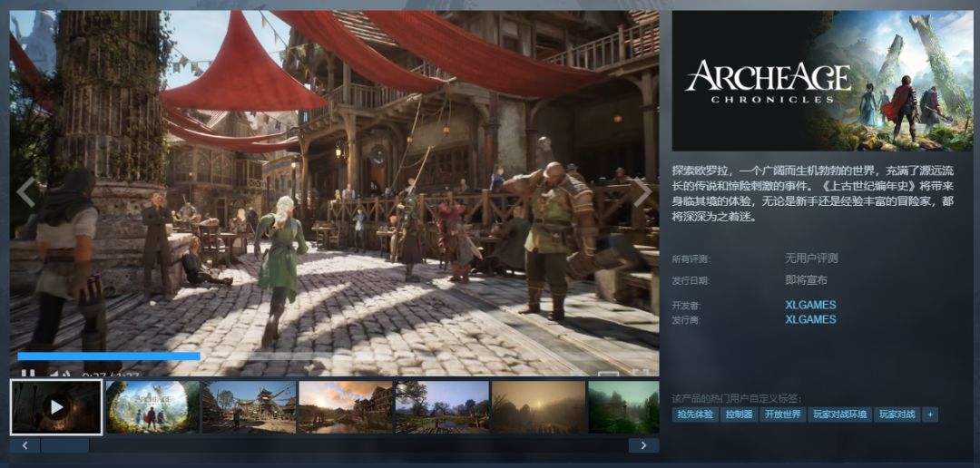Image resolution: width=980 pixels, height=468 pixels.
Task: Click the 抢先体验 tag
Action: click(694, 414)
